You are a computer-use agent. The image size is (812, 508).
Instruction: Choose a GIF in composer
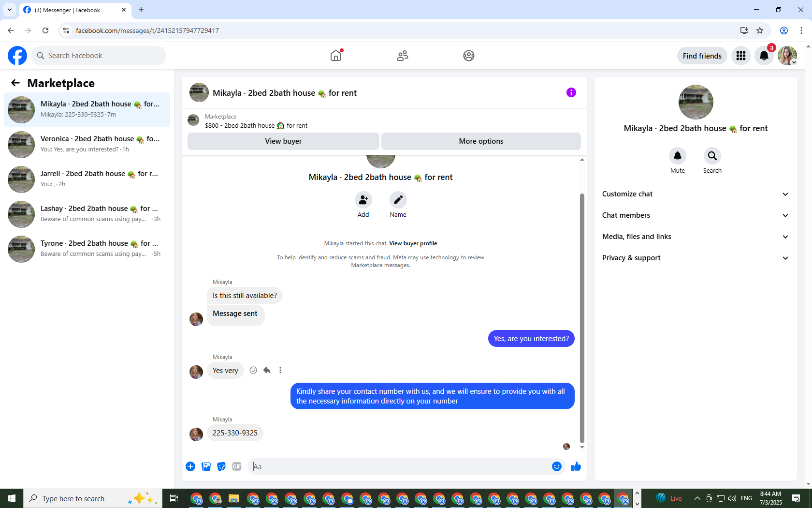[237, 466]
